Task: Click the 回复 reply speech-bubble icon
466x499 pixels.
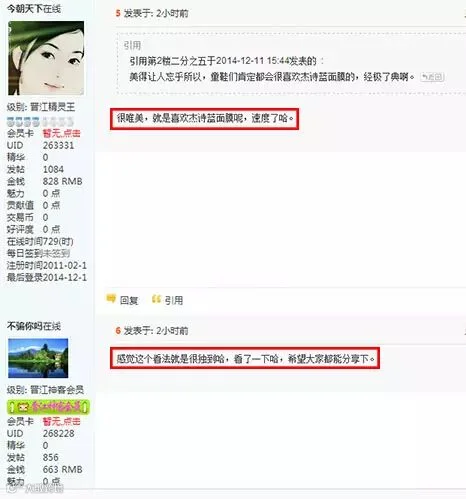Action: coord(111,298)
